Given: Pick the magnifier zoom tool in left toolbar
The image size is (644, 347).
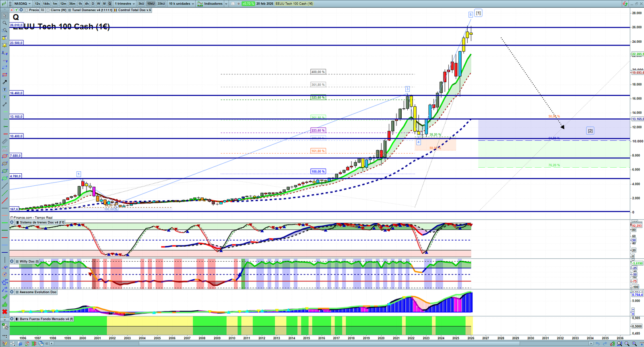Looking at the screenshot, I should point(4,23).
